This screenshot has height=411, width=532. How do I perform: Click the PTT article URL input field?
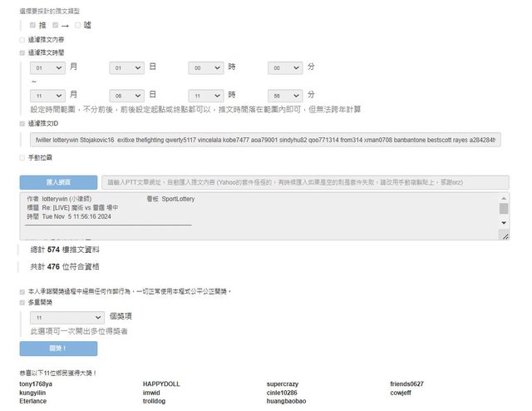304,182
